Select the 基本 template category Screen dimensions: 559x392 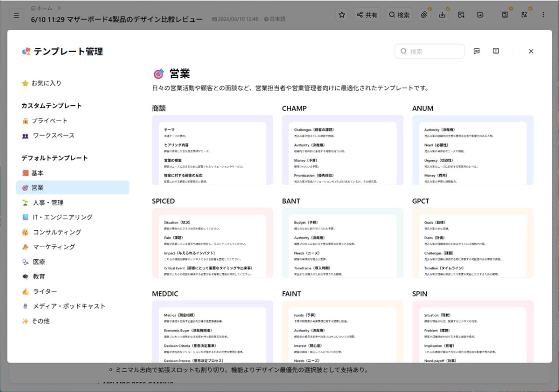[x=73, y=173]
